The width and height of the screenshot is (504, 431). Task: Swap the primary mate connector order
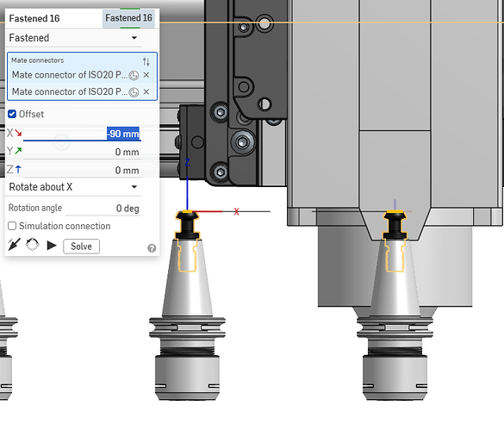146,61
